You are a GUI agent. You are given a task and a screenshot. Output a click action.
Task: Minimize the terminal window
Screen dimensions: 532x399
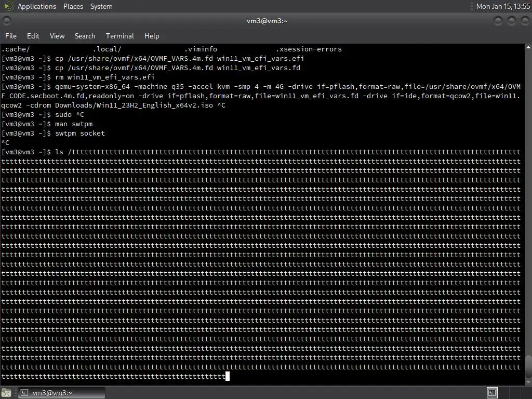point(498,21)
